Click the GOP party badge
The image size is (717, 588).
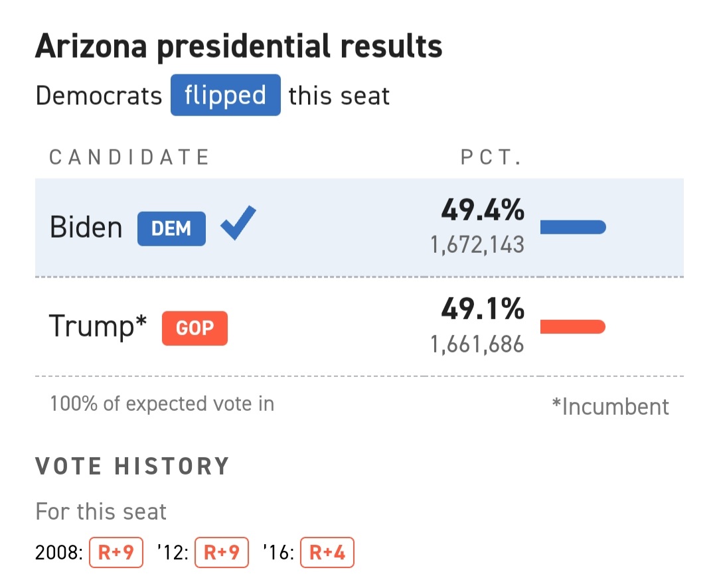195,329
